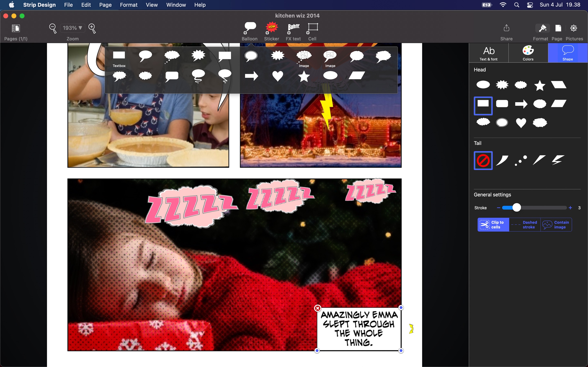Choose the arrow shape in balloon popup
The height and width of the screenshot is (367, 588).
tap(251, 76)
